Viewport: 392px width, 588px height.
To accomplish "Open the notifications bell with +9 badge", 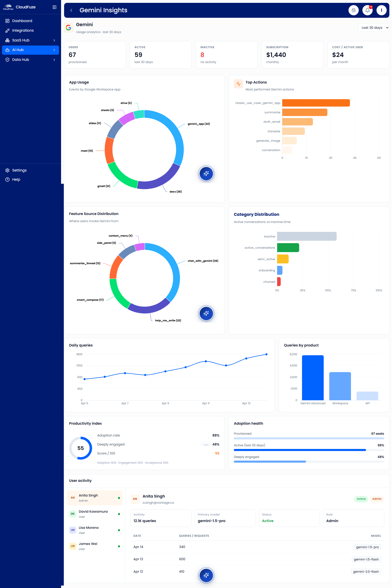I will pyautogui.click(x=367, y=10).
